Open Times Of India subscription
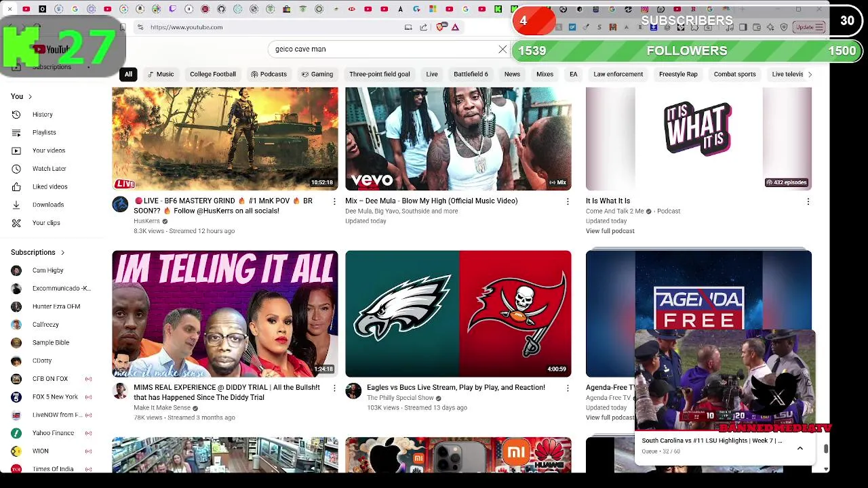Screen dimensions: 868x488 [53, 468]
